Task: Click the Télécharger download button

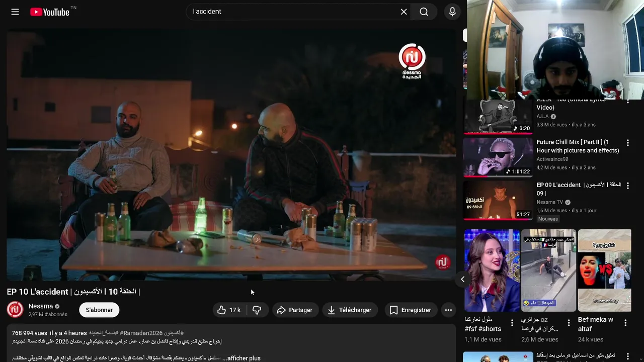Action: coord(350,310)
